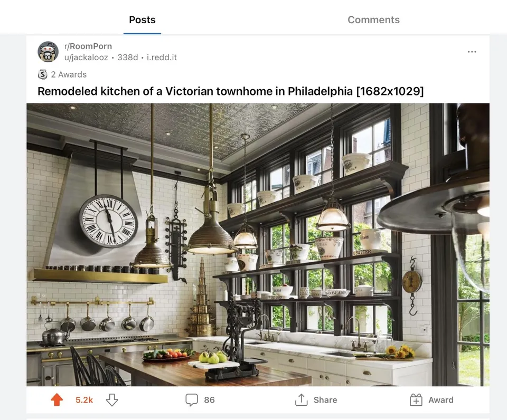Click the 86 comments count
Screen dimensions: 507x420
pyautogui.click(x=209, y=400)
